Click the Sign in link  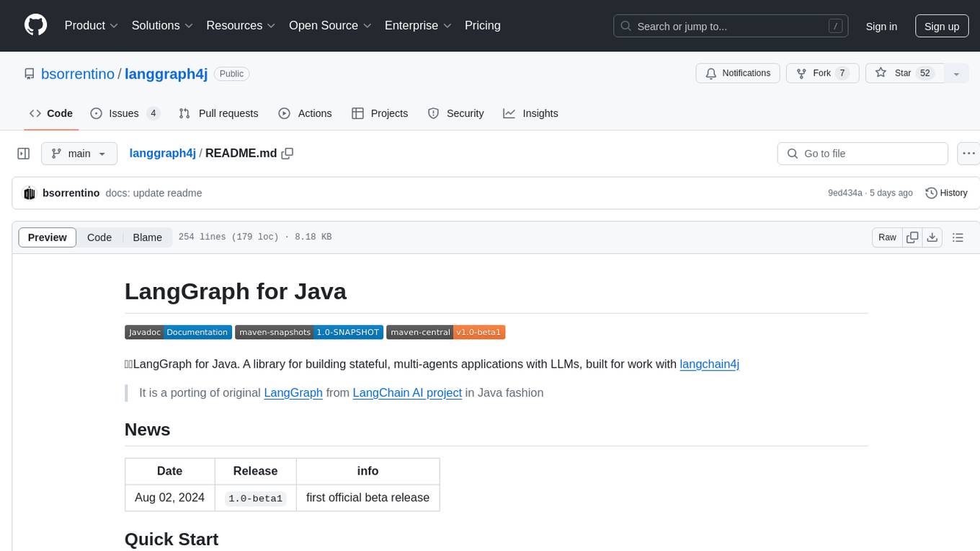click(x=881, y=26)
